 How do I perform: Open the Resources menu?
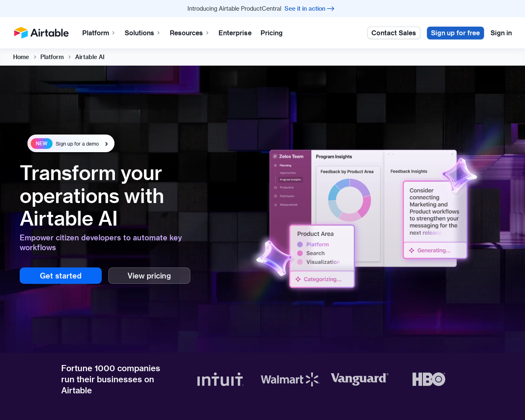tap(186, 33)
